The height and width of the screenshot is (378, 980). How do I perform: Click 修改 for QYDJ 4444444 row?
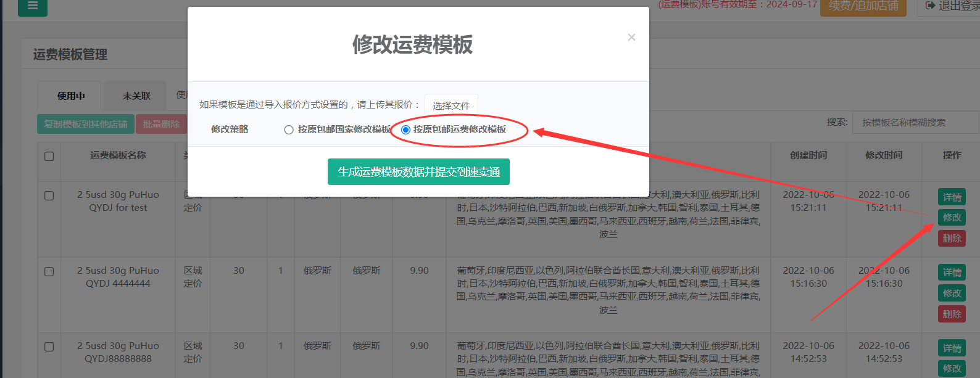(x=952, y=294)
